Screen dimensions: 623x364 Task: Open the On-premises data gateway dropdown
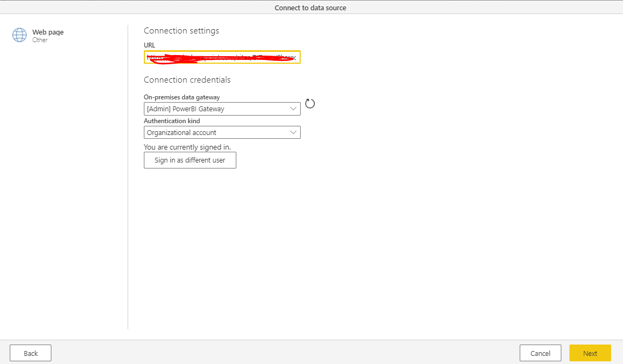pyautogui.click(x=222, y=109)
